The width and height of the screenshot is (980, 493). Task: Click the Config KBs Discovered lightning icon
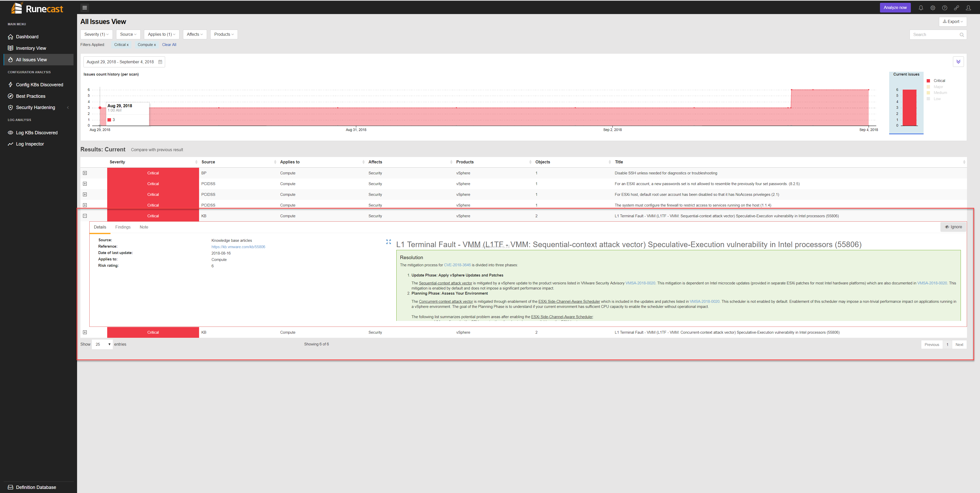click(x=11, y=85)
